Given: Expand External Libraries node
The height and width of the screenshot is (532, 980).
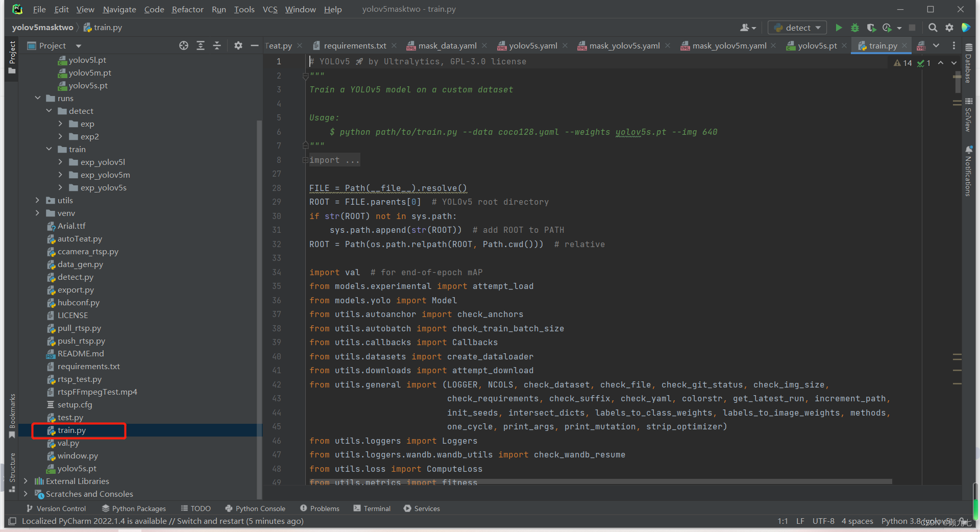Looking at the screenshot, I should pyautogui.click(x=26, y=481).
